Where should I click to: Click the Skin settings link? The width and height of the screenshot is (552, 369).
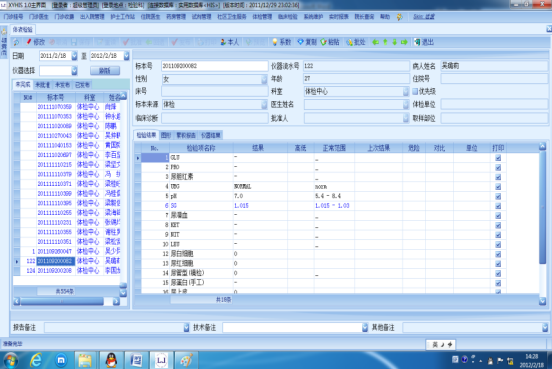[424, 17]
